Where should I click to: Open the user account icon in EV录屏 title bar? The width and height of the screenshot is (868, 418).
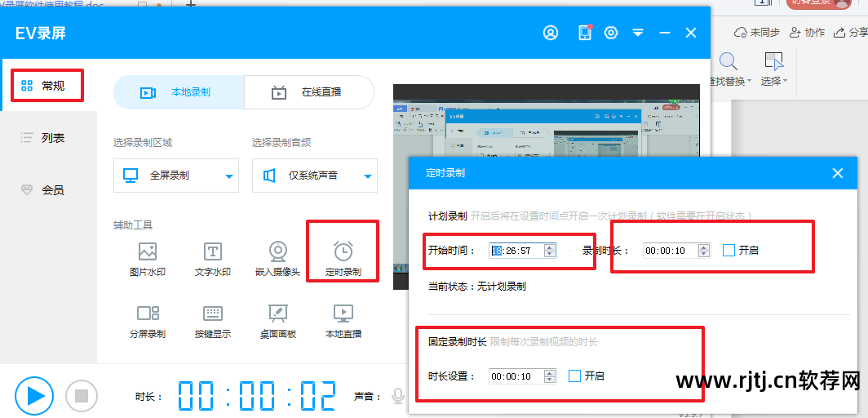click(x=550, y=33)
